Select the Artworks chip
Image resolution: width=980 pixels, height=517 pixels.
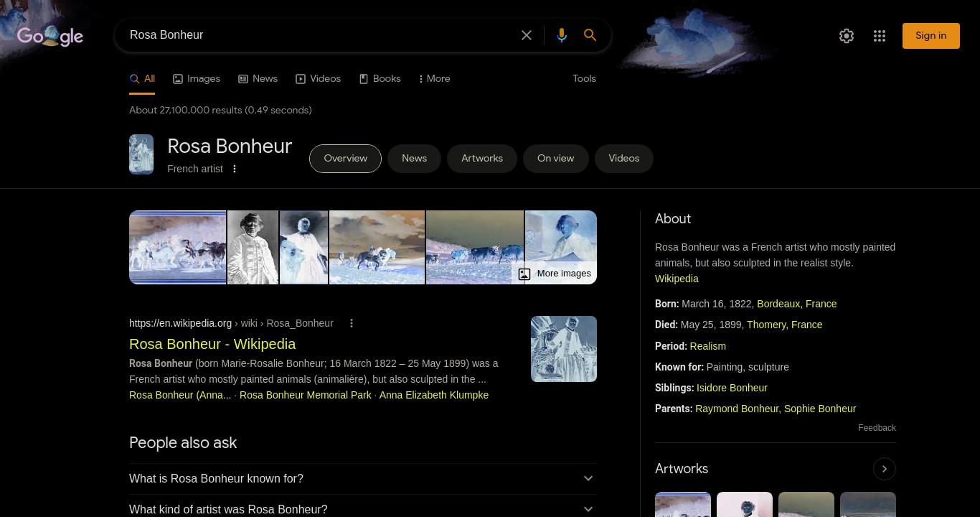(x=482, y=159)
